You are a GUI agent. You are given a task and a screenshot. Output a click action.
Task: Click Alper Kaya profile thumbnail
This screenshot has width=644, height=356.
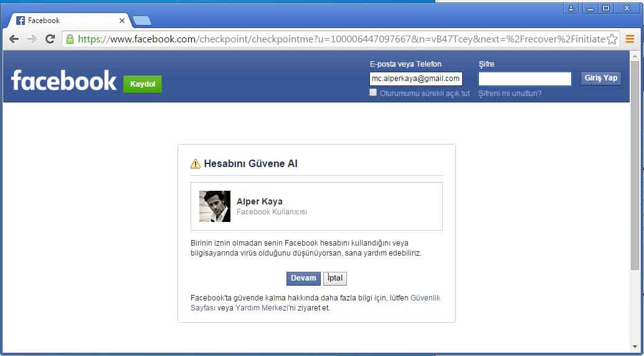point(215,206)
